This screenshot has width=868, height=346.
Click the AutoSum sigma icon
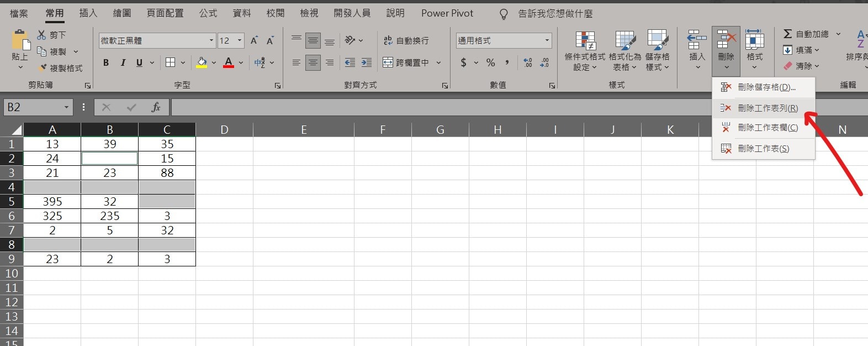[x=788, y=34]
